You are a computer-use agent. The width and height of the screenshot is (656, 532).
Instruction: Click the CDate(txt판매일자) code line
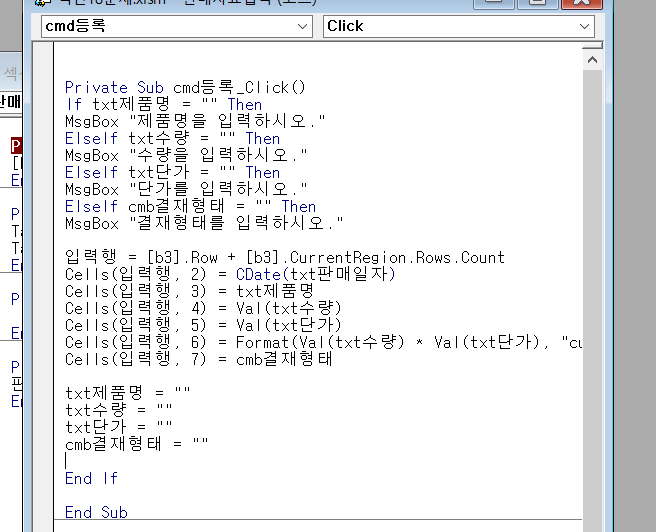tap(230, 274)
